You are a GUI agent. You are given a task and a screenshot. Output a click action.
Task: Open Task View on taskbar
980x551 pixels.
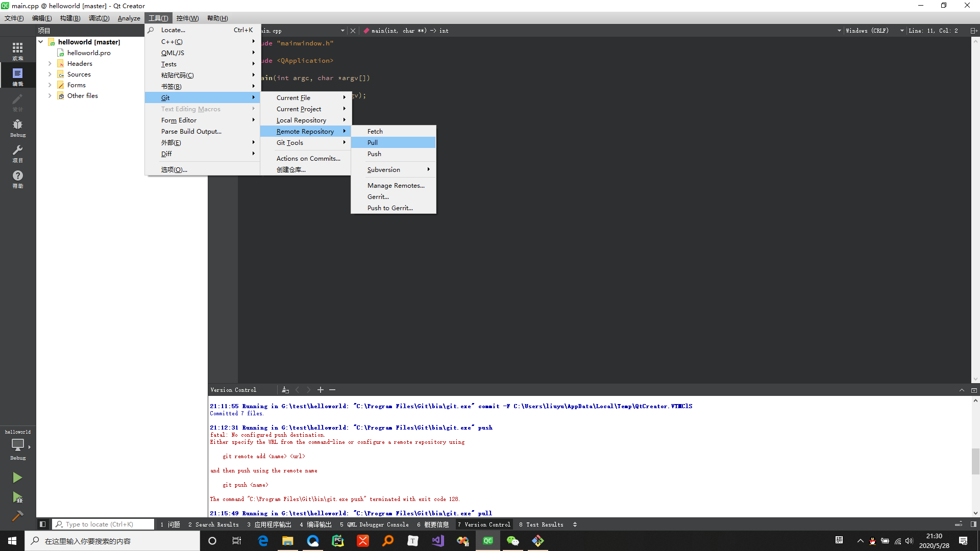(x=237, y=541)
